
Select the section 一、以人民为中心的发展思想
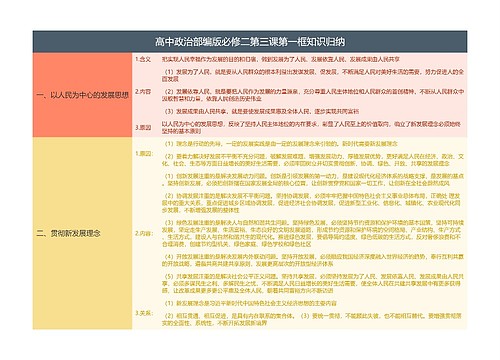[x=82, y=95]
